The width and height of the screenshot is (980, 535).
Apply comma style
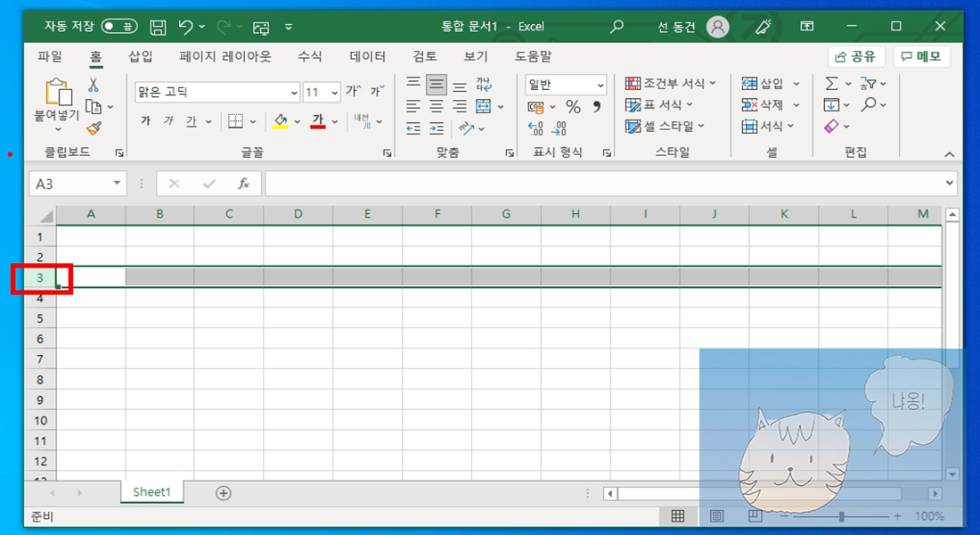pyautogui.click(x=597, y=107)
